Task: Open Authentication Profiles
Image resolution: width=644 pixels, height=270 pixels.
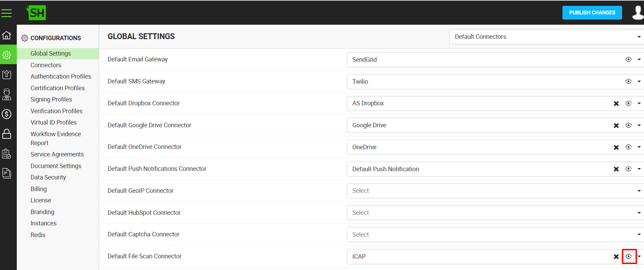Action: (61, 77)
